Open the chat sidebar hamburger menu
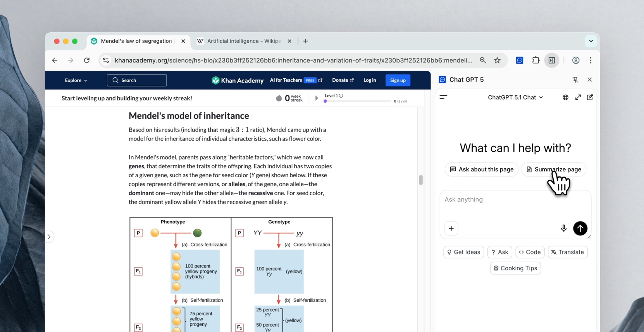The height and width of the screenshot is (332, 644). pyautogui.click(x=443, y=97)
